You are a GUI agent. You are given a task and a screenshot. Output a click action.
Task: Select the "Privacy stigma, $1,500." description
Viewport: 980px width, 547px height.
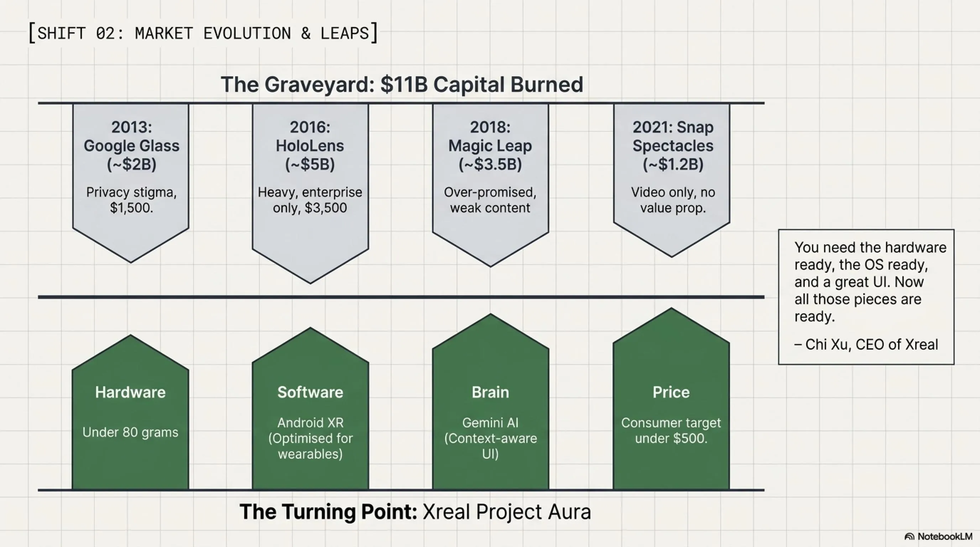pos(131,200)
